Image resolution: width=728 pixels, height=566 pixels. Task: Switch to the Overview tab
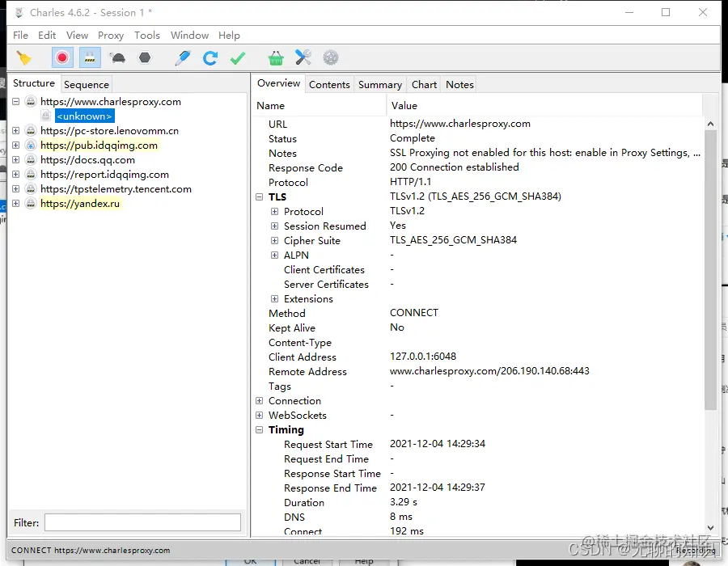point(278,83)
